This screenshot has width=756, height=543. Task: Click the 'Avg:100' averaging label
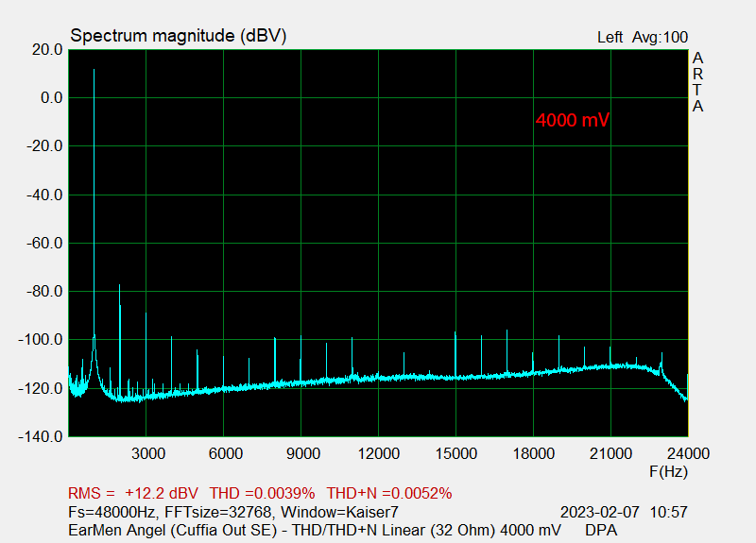click(660, 38)
